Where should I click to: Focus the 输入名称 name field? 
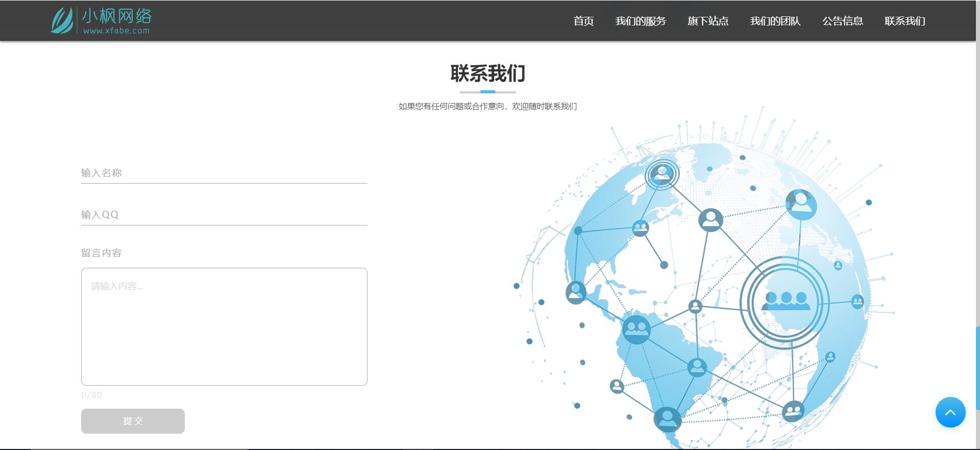pyautogui.click(x=224, y=173)
